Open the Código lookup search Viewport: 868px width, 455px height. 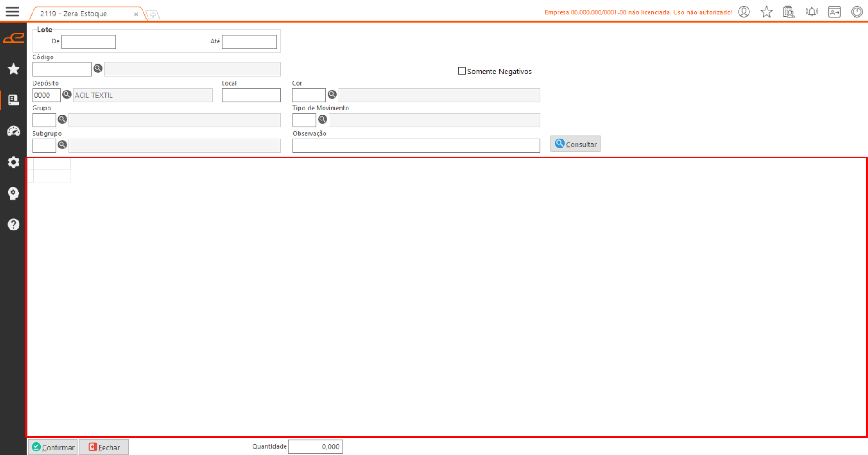pos(98,68)
